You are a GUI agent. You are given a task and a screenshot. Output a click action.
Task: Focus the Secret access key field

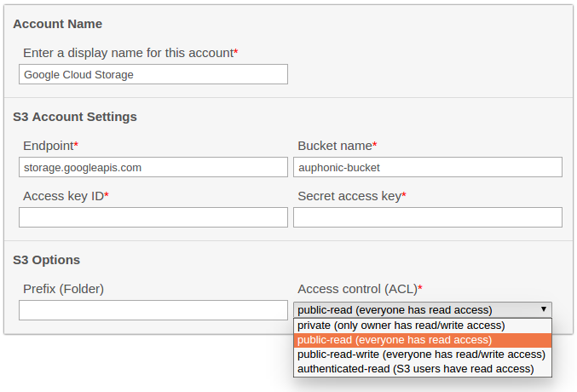[428, 217]
